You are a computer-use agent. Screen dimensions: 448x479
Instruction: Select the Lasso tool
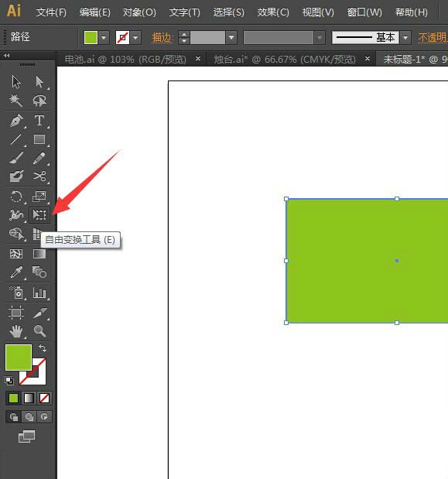pyautogui.click(x=39, y=100)
